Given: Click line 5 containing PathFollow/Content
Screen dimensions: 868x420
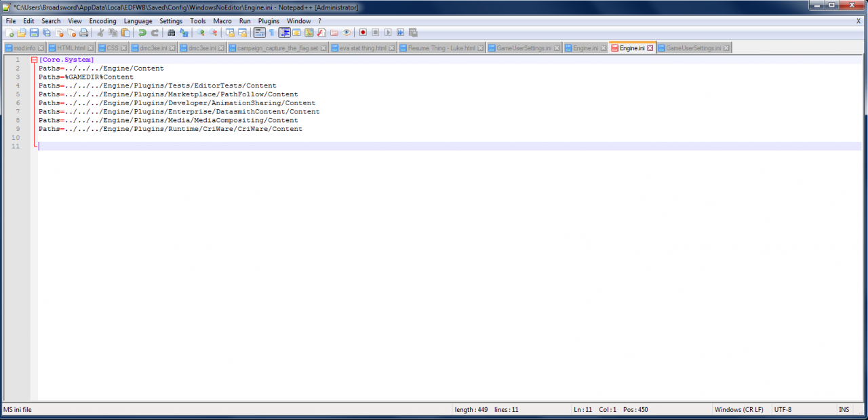Looking at the screenshot, I should (168, 94).
